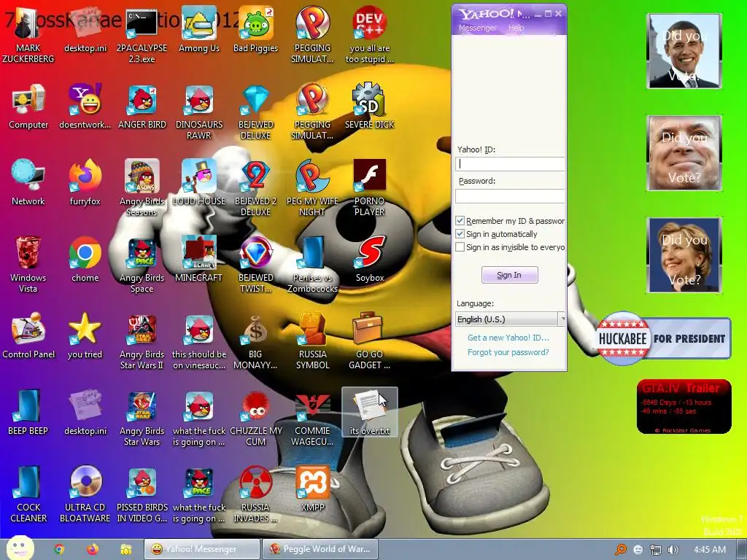Click Forgot your password link

pyautogui.click(x=508, y=352)
